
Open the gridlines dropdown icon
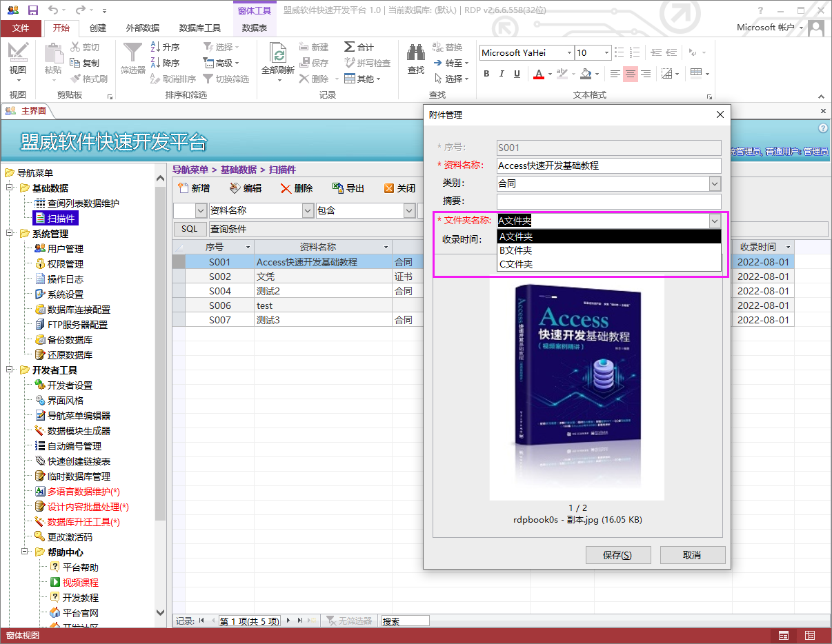click(x=671, y=74)
